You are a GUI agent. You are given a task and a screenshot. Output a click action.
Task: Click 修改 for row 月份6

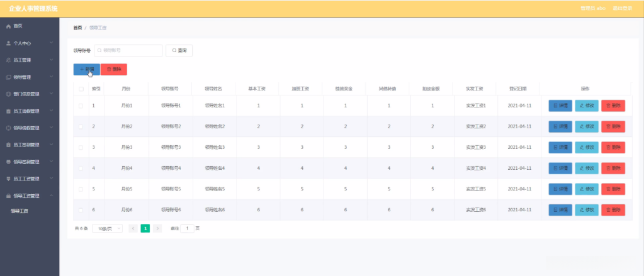click(x=587, y=210)
